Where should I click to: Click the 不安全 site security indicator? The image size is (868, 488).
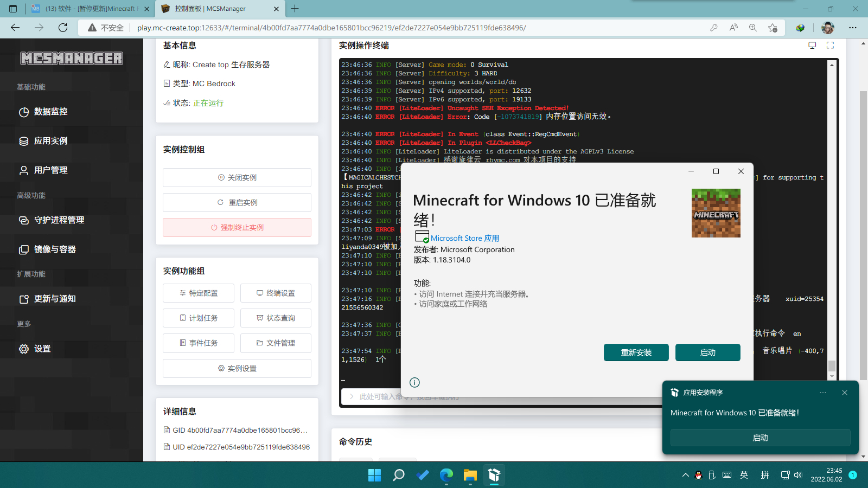[106, 28]
